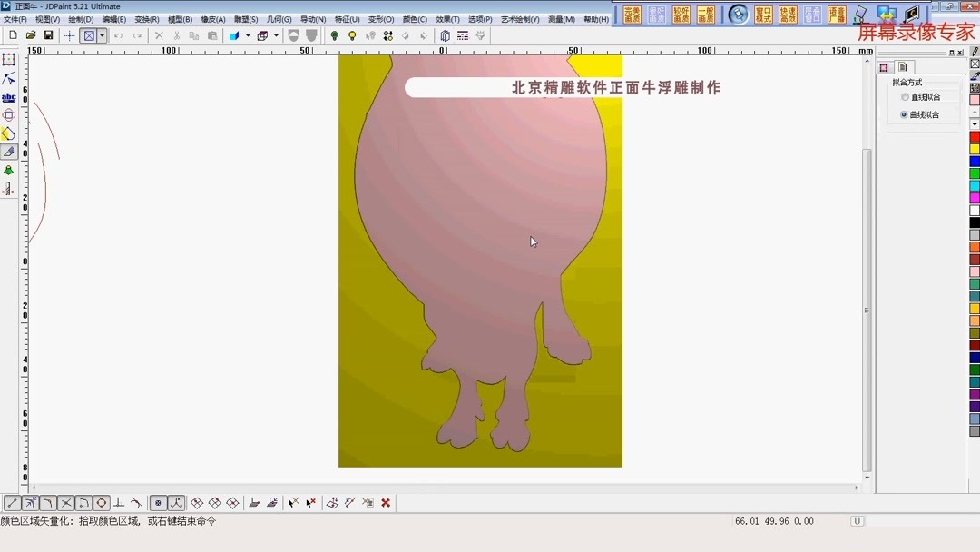This screenshot has width=980, height=552.
Task: Switch to the second tab in the right panel
Action: pyautogui.click(x=902, y=66)
